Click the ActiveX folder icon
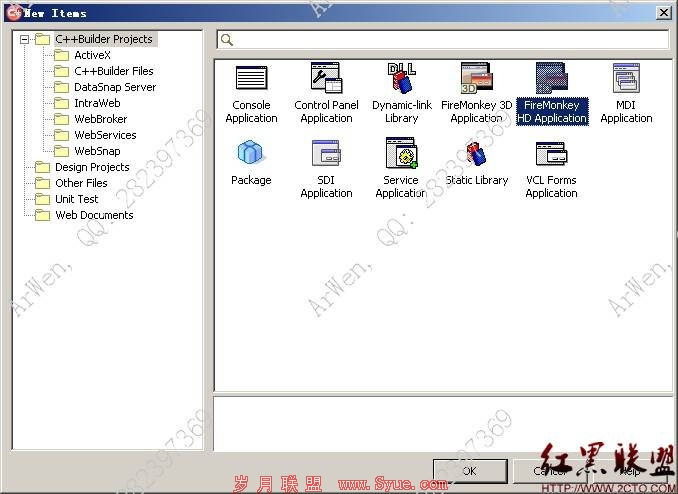Image resolution: width=678 pixels, height=494 pixels. [61, 55]
